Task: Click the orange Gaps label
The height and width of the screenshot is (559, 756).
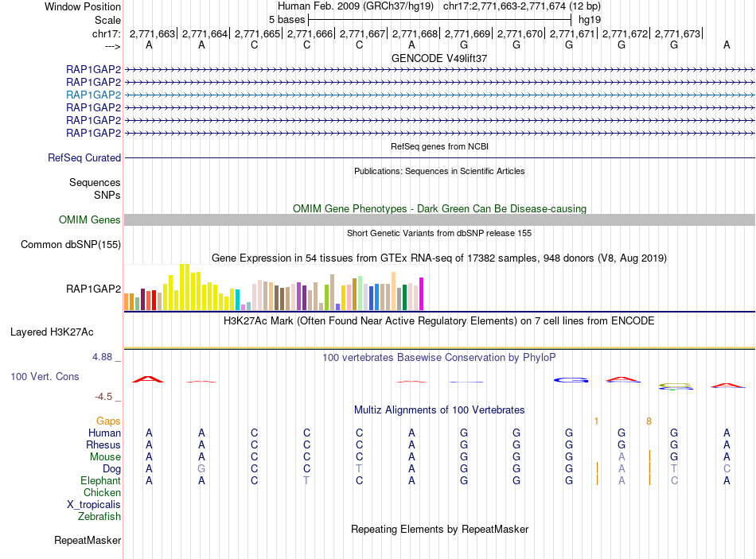Action: click(108, 421)
